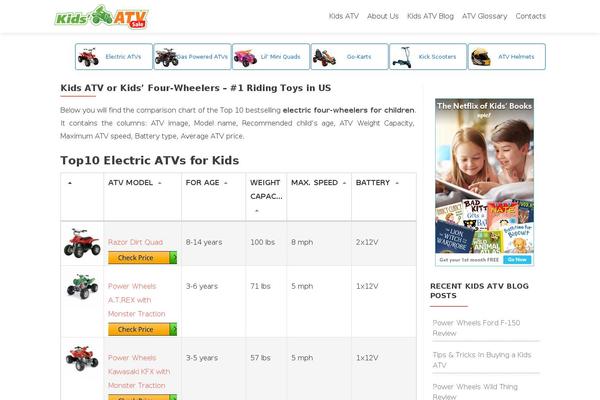
Task: Sort table by Weight Capacity column
Action: pos(266,196)
